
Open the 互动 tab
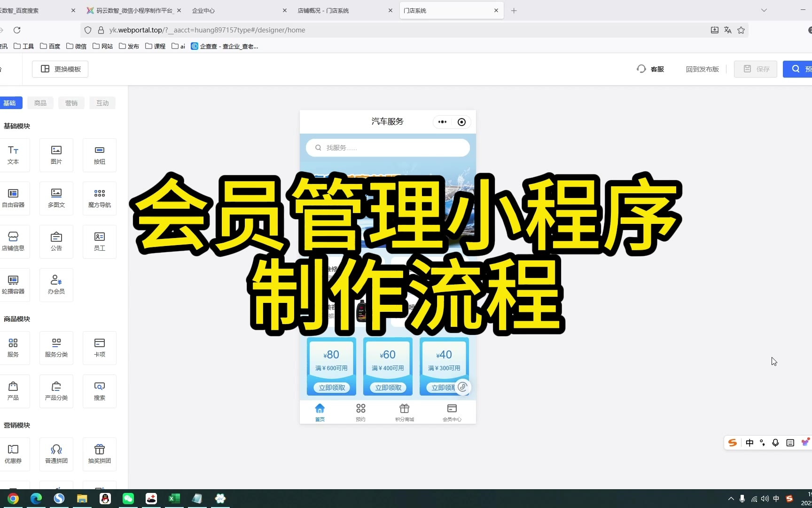[102, 103]
